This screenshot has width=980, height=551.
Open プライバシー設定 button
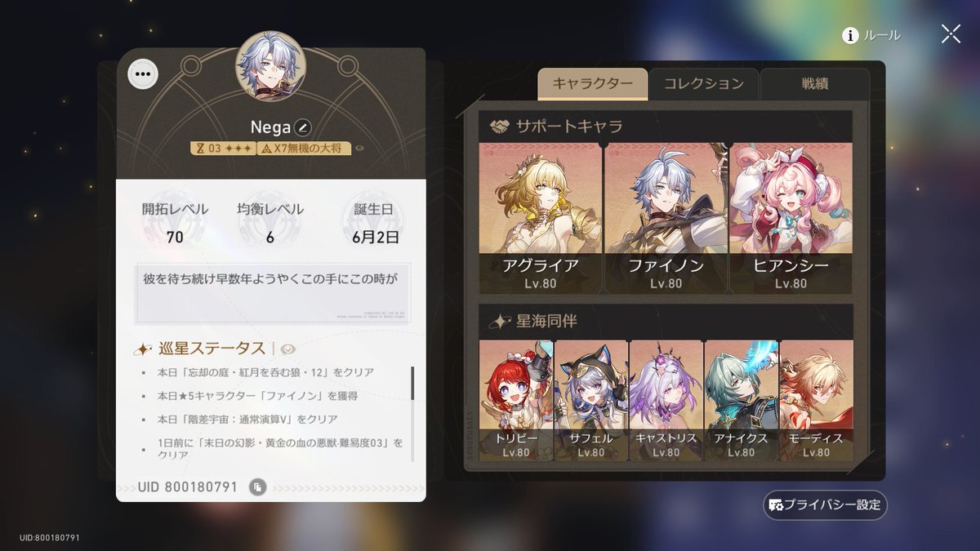pos(825,505)
